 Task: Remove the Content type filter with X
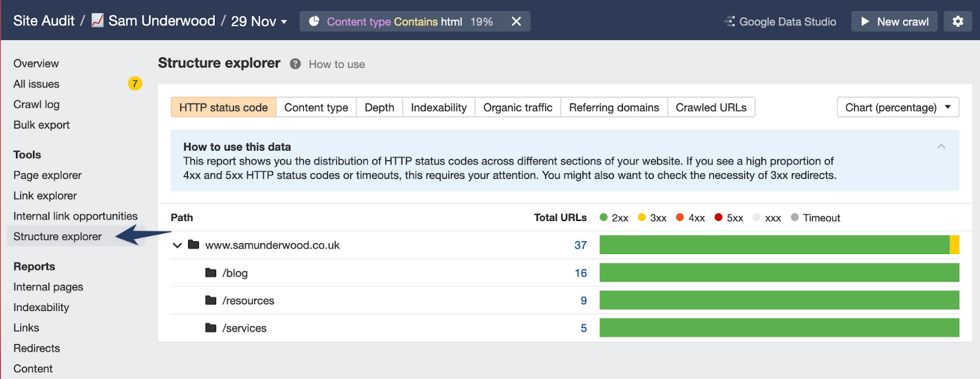click(x=516, y=21)
